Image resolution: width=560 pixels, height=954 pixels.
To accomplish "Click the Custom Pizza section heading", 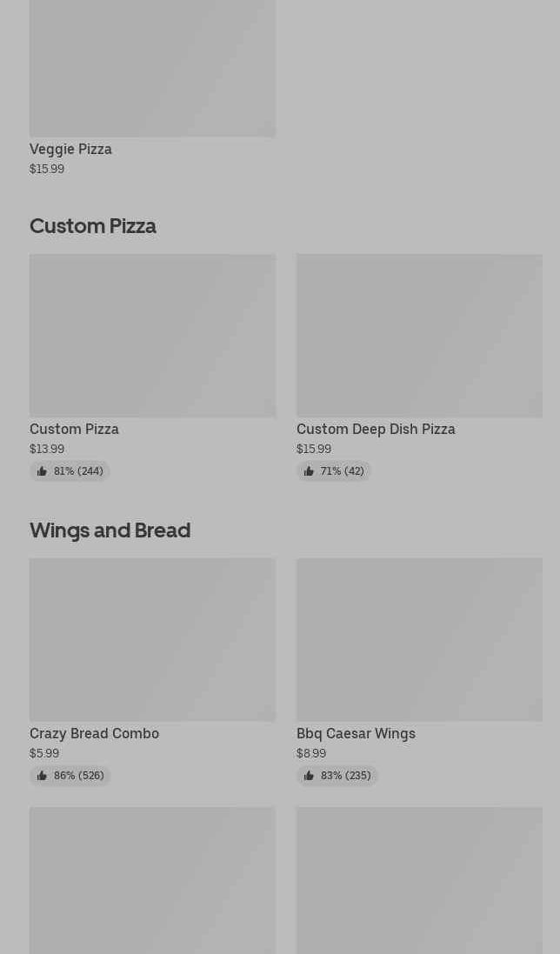I will pos(93,225).
